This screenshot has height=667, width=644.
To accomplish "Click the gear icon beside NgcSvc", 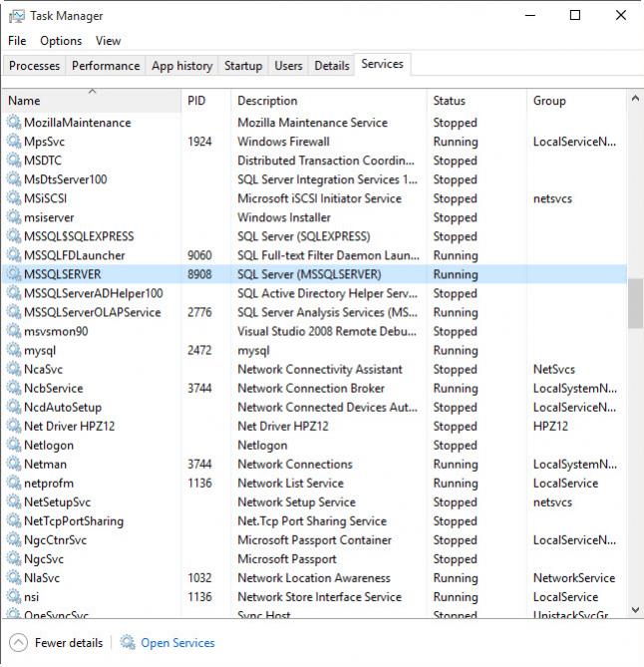I will coord(14,559).
